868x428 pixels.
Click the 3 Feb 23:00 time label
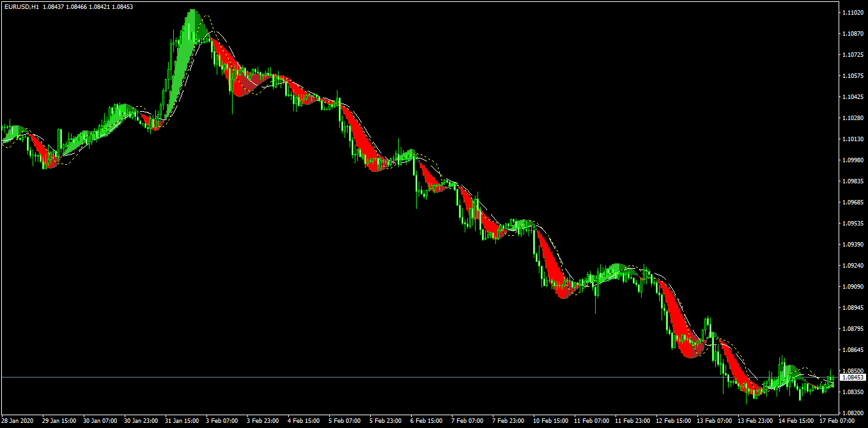(264, 422)
